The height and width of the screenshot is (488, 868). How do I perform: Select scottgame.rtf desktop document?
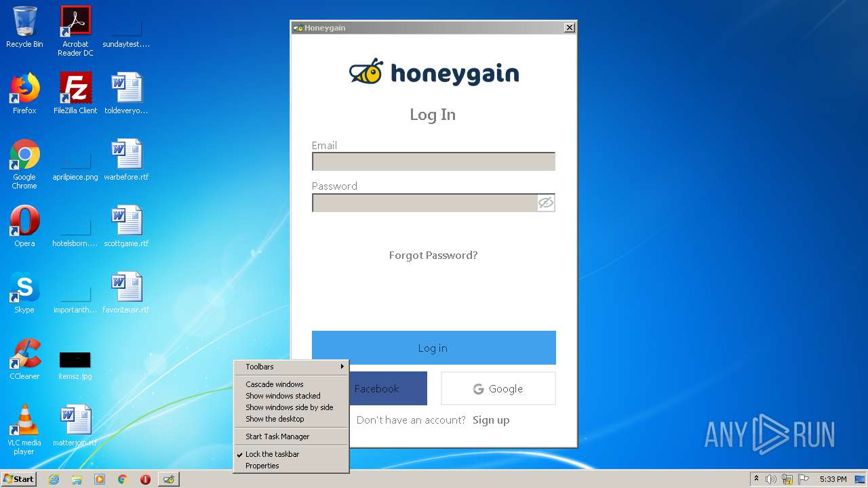tap(126, 226)
